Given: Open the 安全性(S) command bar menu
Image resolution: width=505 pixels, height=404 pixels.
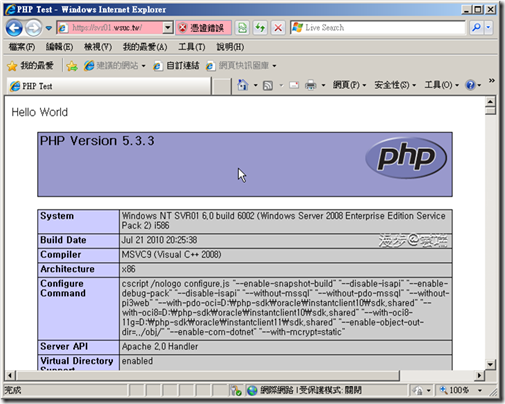Looking at the screenshot, I should (x=395, y=85).
